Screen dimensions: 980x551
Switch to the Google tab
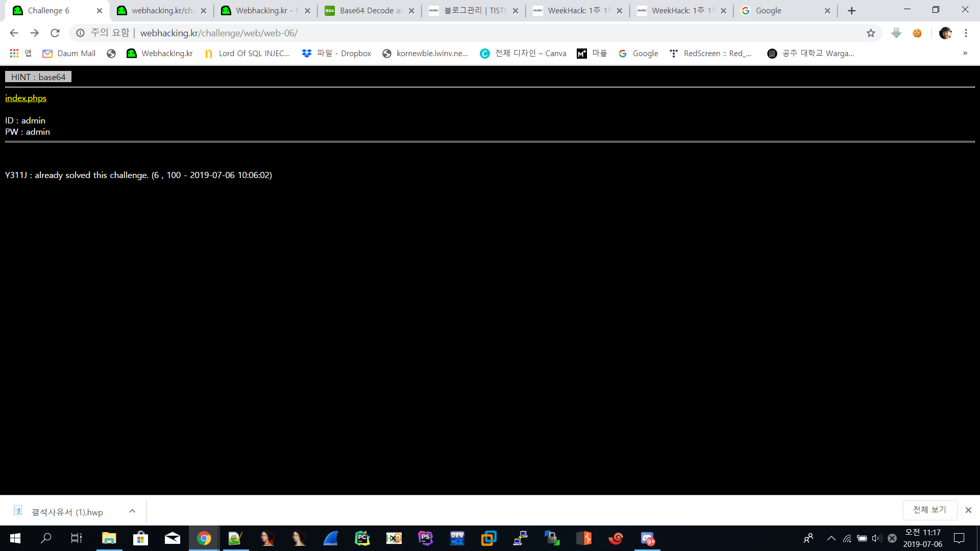[x=776, y=11]
